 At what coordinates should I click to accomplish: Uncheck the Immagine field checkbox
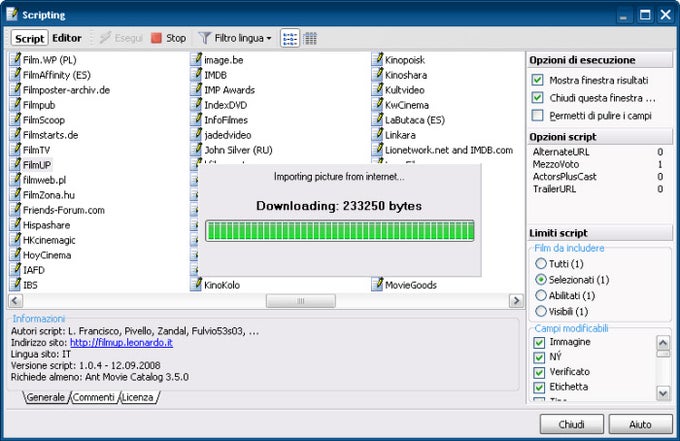(539, 342)
